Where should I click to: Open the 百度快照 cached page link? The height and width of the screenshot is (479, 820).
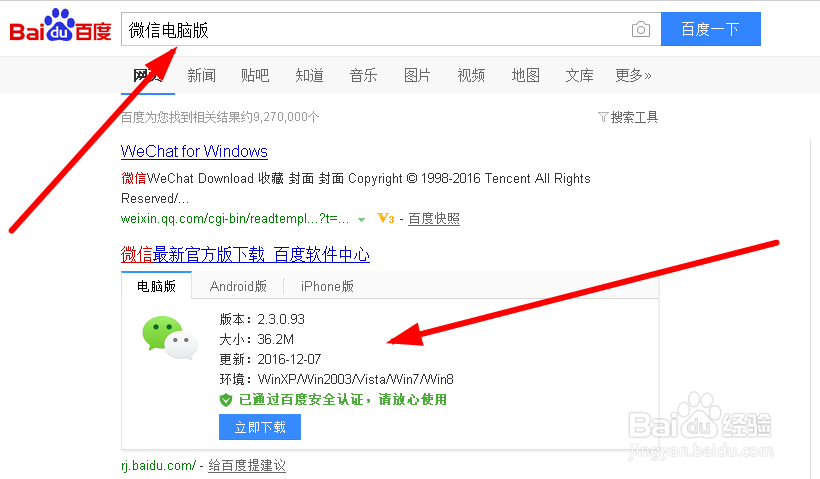(434, 219)
